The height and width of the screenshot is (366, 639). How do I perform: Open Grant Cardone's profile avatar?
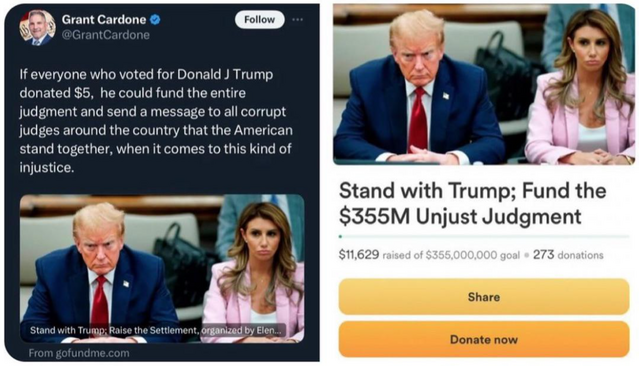[37, 28]
